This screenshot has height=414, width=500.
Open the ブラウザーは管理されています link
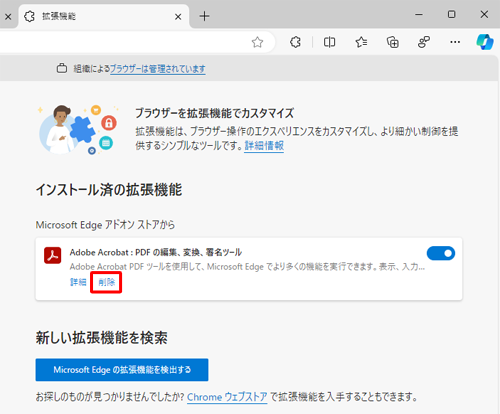tap(158, 69)
